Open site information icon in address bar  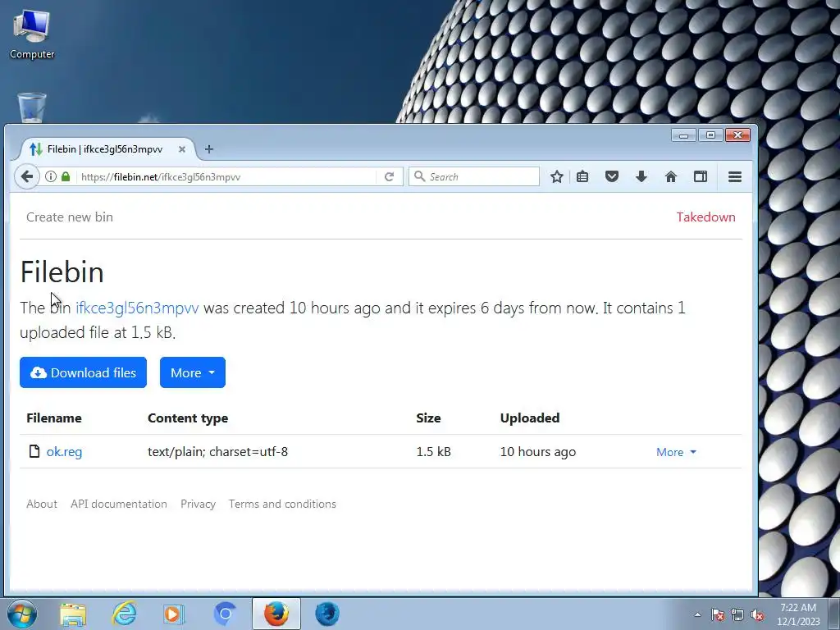click(x=50, y=177)
